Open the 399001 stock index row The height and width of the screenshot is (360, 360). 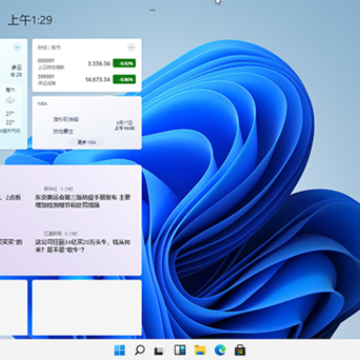(x=87, y=79)
